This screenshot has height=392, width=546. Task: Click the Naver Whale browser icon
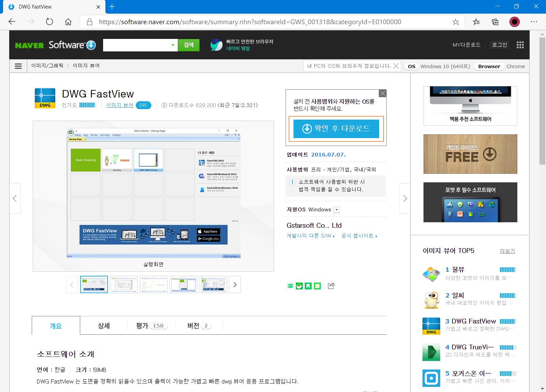[216, 45]
